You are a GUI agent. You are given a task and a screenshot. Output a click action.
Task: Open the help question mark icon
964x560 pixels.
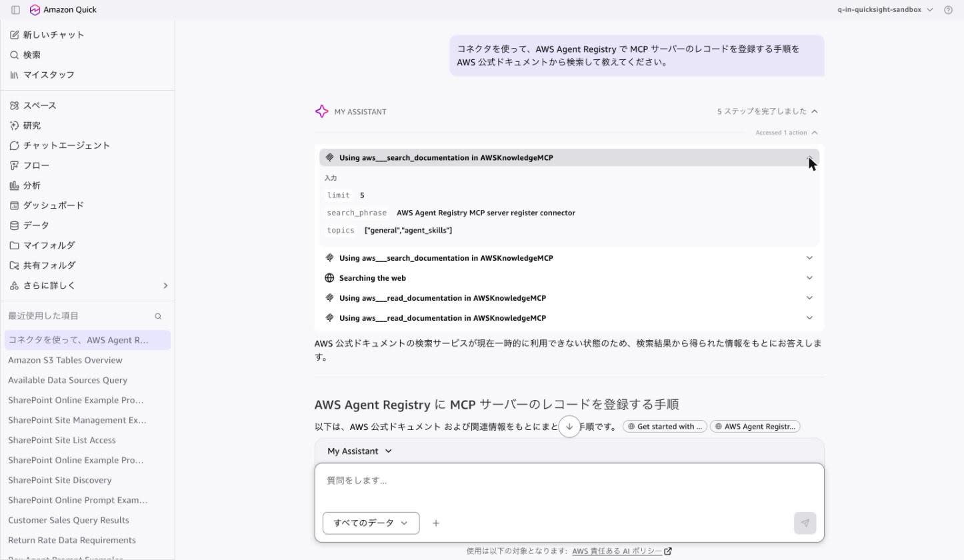(x=948, y=10)
